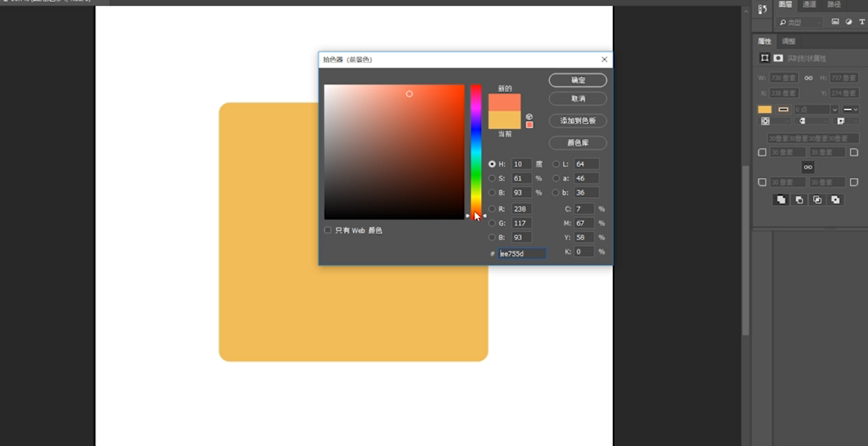The width and height of the screenshot is (868, 446).
Task: Click the yellow fill swatch in Properties
Action: point(765,109)
